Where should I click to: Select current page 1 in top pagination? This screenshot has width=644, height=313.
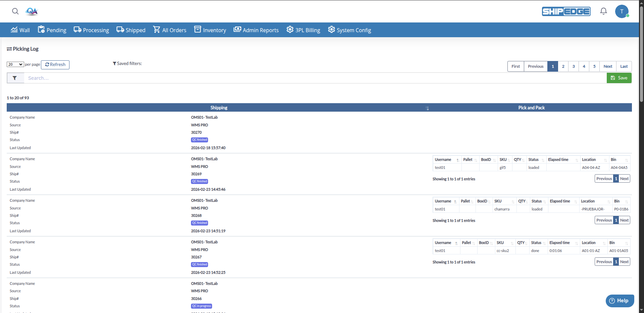553,66
